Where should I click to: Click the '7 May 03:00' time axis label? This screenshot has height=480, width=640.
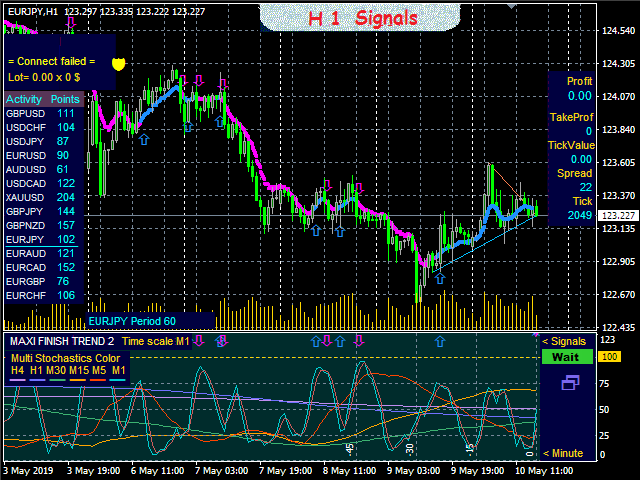click(x=221, y=471)
